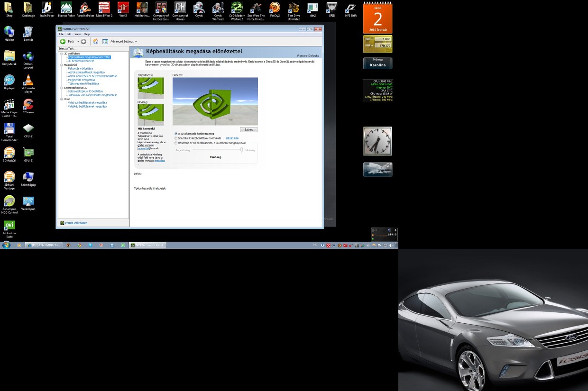Click the Teljesítmény preview thumbnail
This screenshot has width=588, height=391.
(151, 88)
